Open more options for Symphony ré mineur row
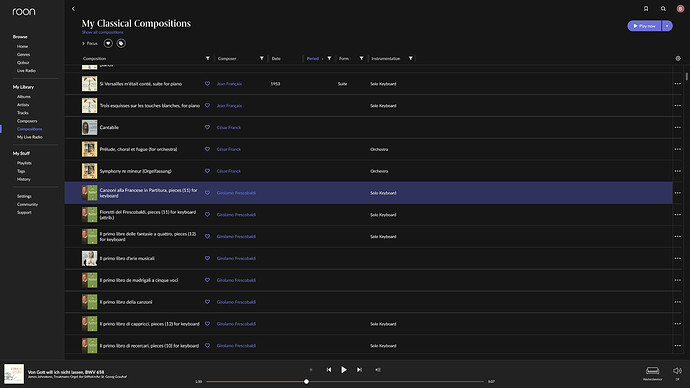Viewport: 690px width, 388px height. (678, 171)
